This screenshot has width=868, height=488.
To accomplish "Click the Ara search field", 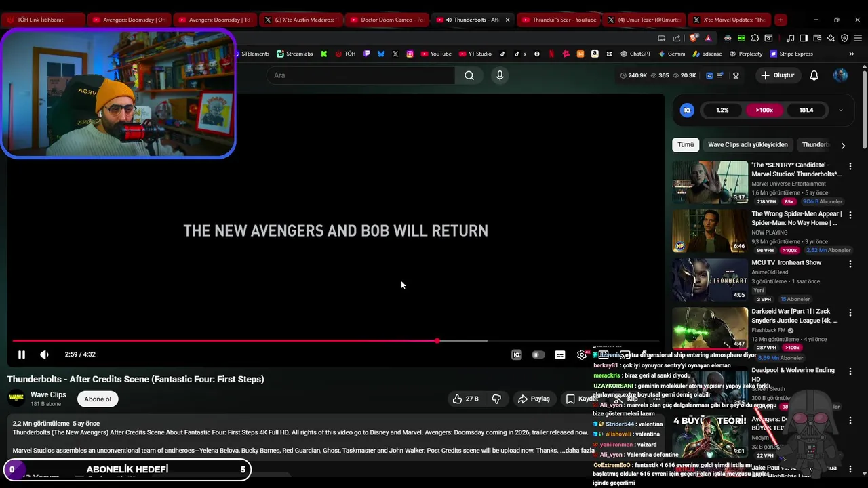I will pyautogui.click(x=361, y=75).
